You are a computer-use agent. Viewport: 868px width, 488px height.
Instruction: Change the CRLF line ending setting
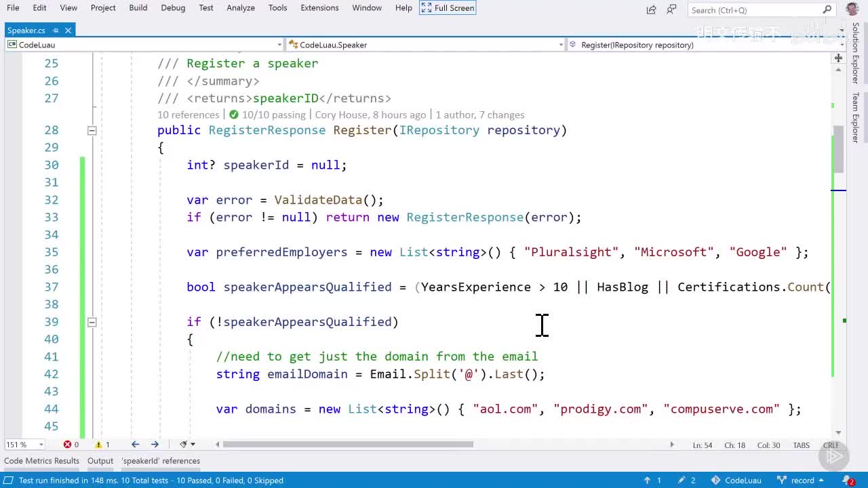tap(831, 445)
